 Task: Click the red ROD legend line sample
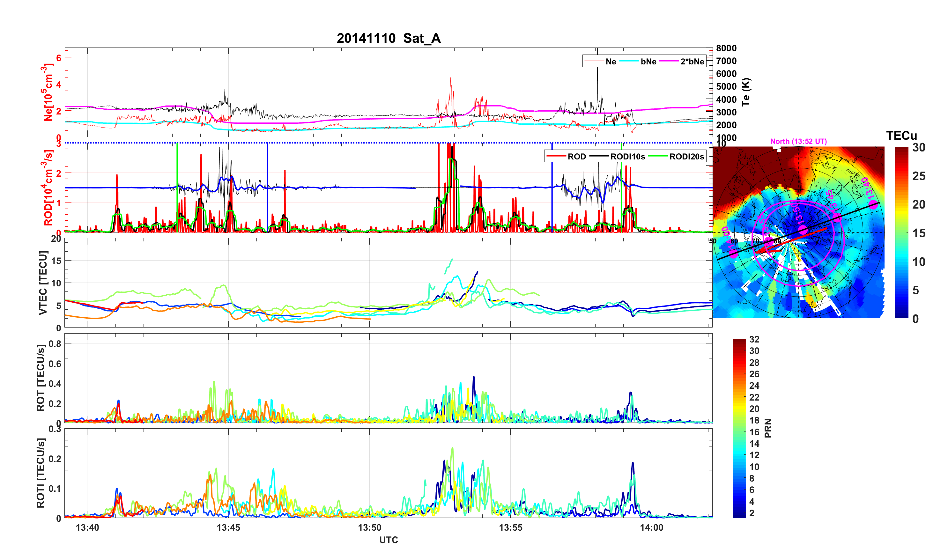click(x=556, y=156)
